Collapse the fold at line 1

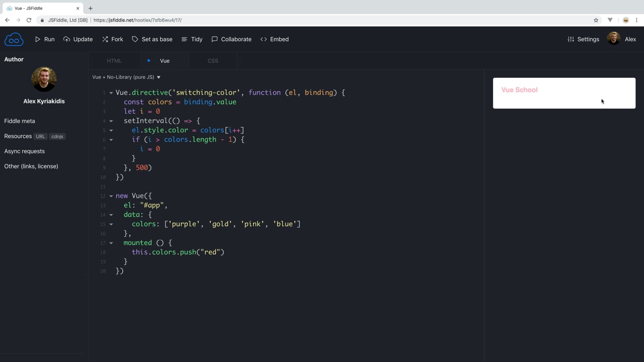pos(111,93)
